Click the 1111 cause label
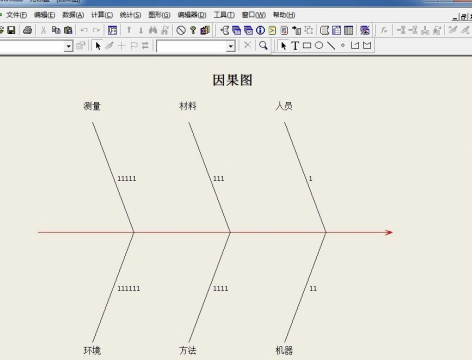Viewport: 472px width, 360px height. pos(221,289)
